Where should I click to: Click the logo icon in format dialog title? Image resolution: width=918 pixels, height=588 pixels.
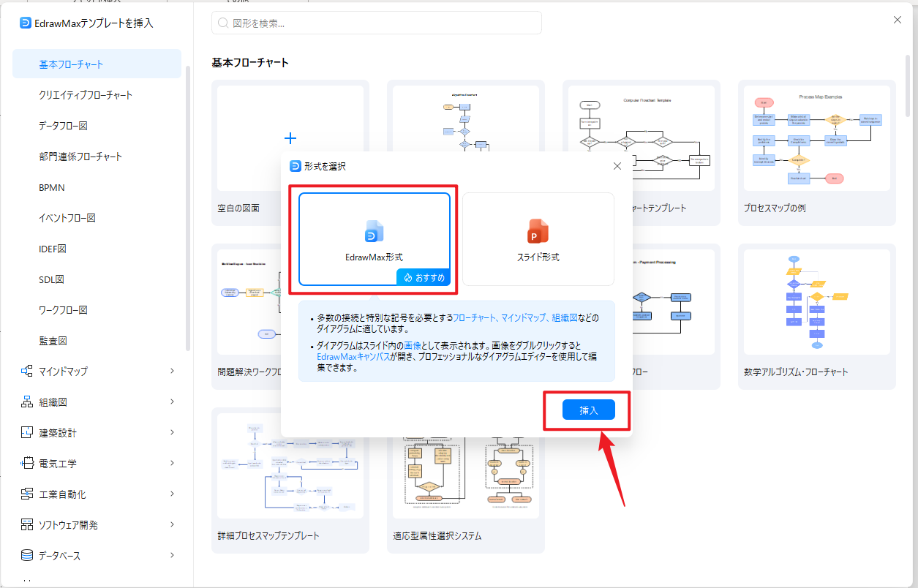tap(296, 166)
